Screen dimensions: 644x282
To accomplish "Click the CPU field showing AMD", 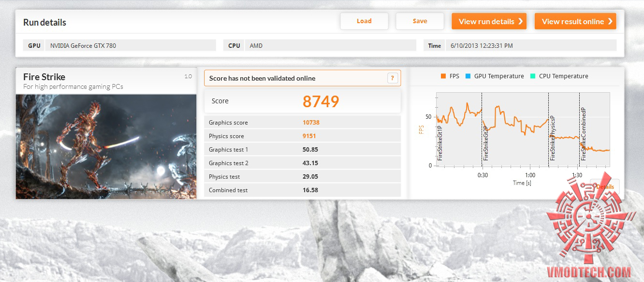I will [331, 45].
